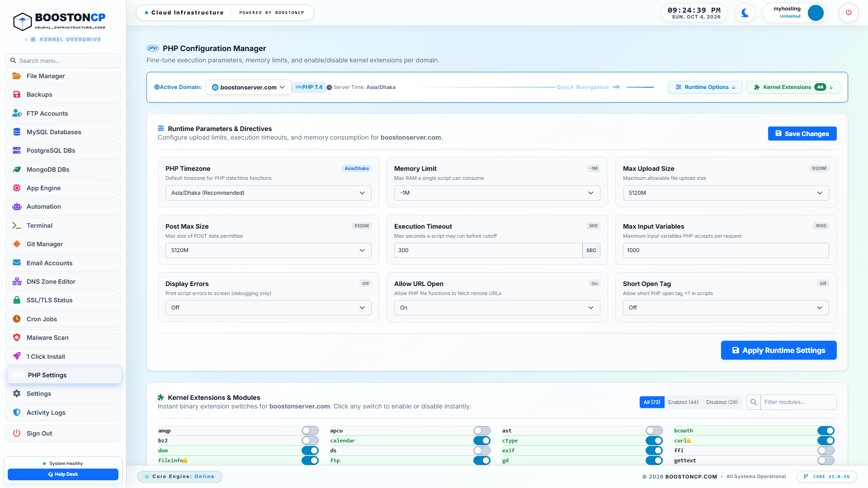The height and width of the screenshot is (488, 868).
Task: Enable the apcu extension switch
Action: click(x=482, y=431)
